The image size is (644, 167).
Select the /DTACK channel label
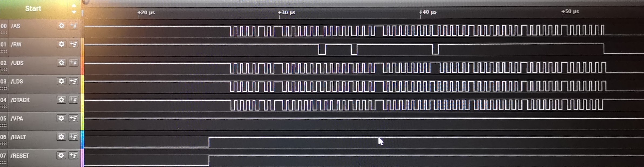(x=20, y=100)
